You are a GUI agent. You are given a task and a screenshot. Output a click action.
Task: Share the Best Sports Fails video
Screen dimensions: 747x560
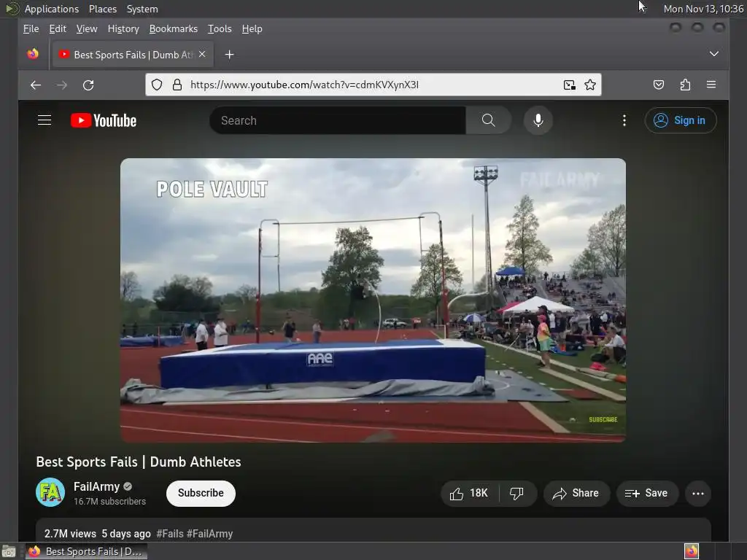point(576,494)
